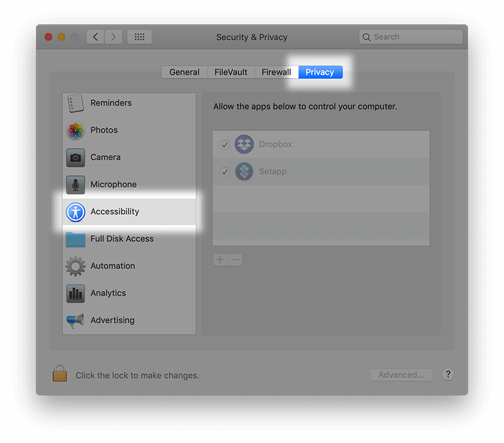Switch to the General tab
Screen dimensions: 504x443
pyautogui.click(x=184, y=72)
